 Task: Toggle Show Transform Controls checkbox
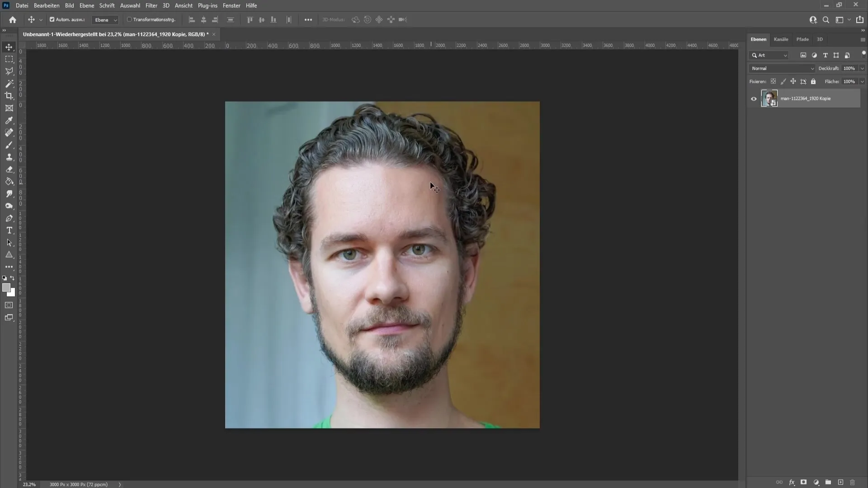click(x=129, y=20)
